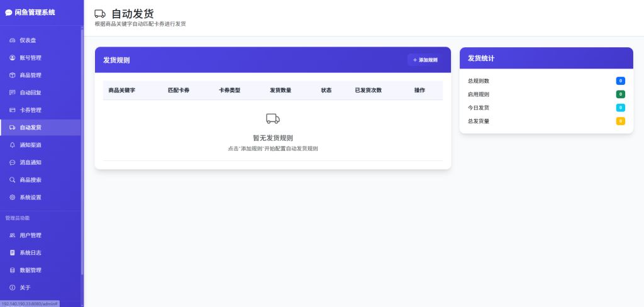Click the bell icon beside 通知渠道
Image resolution: width=644 pixels, height=307 pixels.
click(13, 145)
